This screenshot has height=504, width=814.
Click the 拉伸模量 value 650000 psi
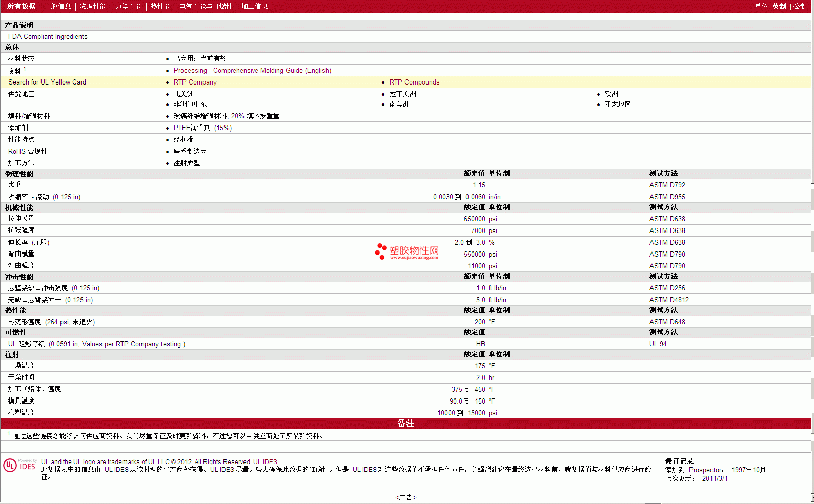click(x=480, y=219)
